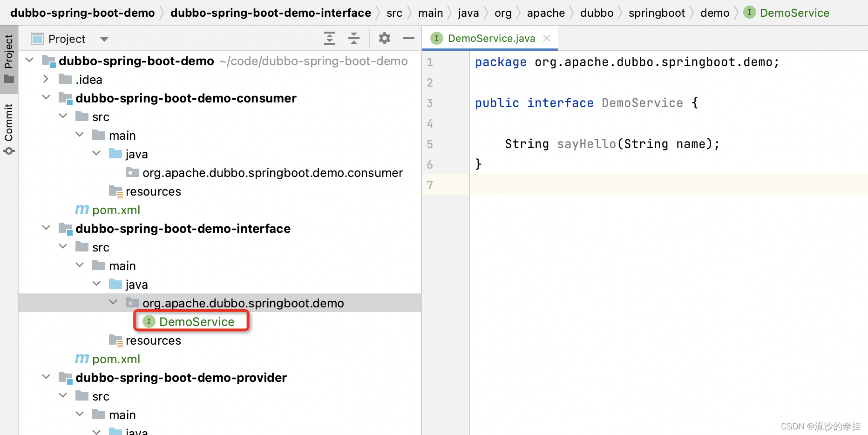The height and width of the screenshot is (435, 868).
Task: Open the Project view dropdown
Action: point(104,39)
